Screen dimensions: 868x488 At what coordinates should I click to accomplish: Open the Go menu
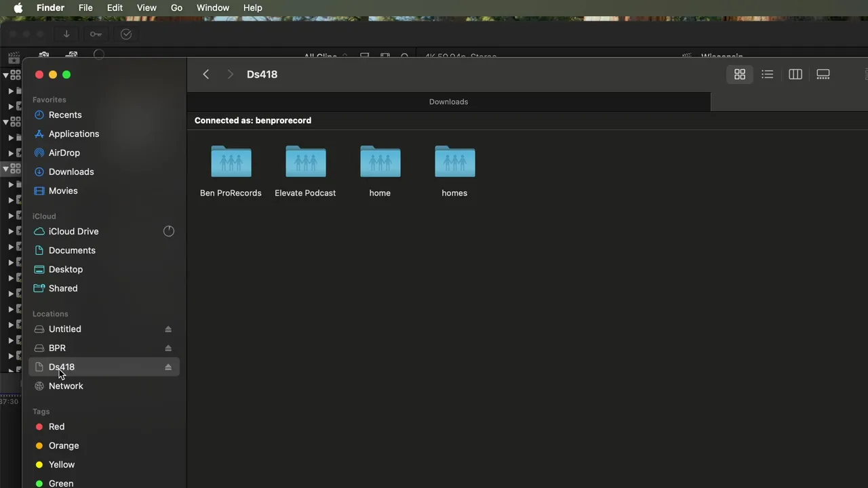coord(176,7)
